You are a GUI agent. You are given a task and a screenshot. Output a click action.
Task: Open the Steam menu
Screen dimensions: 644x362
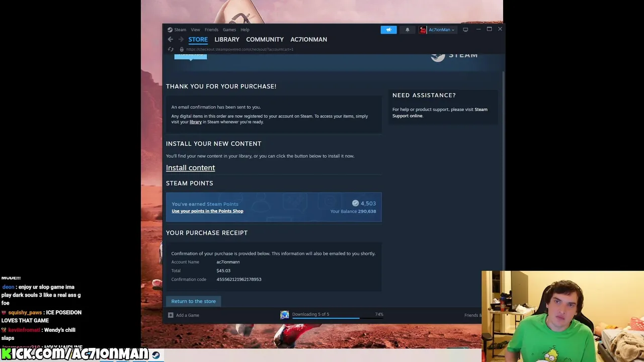(x=180, y=30)
